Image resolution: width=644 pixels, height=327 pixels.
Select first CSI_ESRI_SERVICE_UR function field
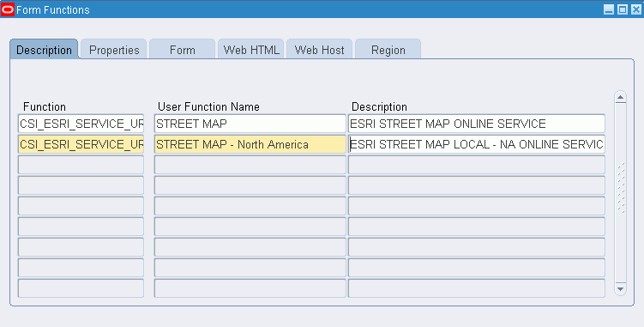coord(81,124)
